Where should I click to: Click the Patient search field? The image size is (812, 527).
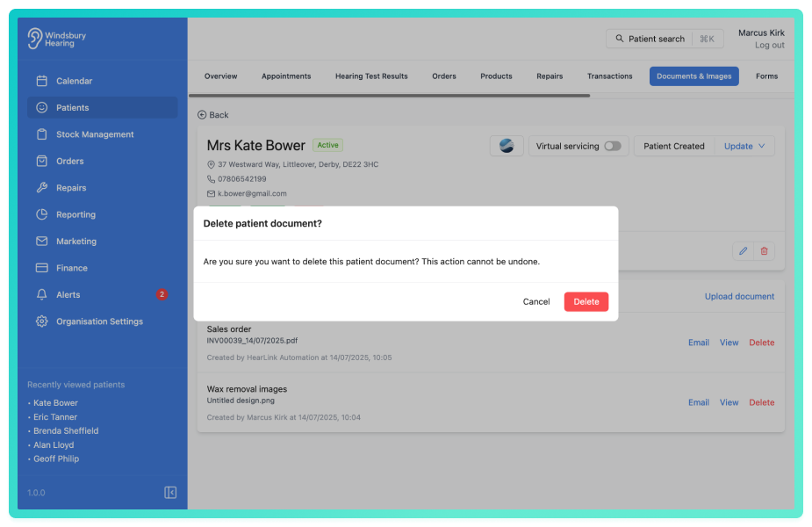tap(665, 39)
